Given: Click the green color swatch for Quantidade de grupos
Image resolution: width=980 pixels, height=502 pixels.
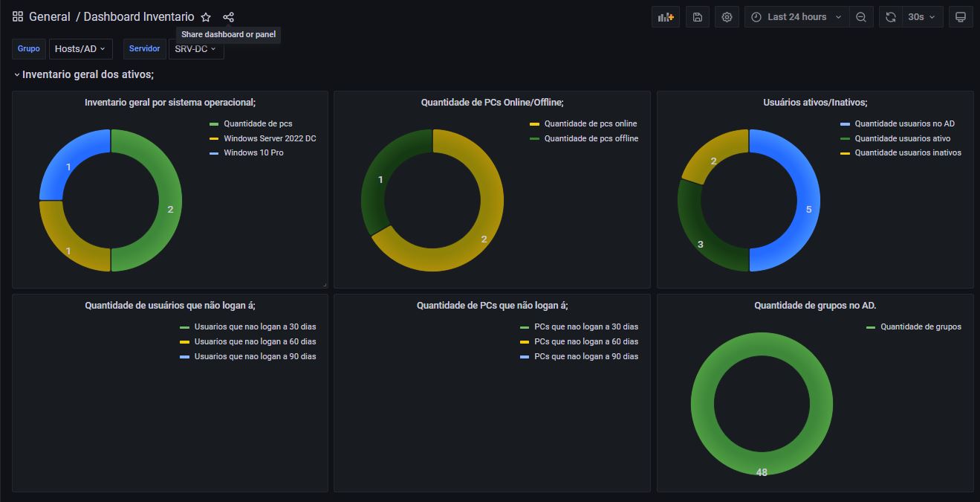Looking at the screenshot, I should 871,327.
